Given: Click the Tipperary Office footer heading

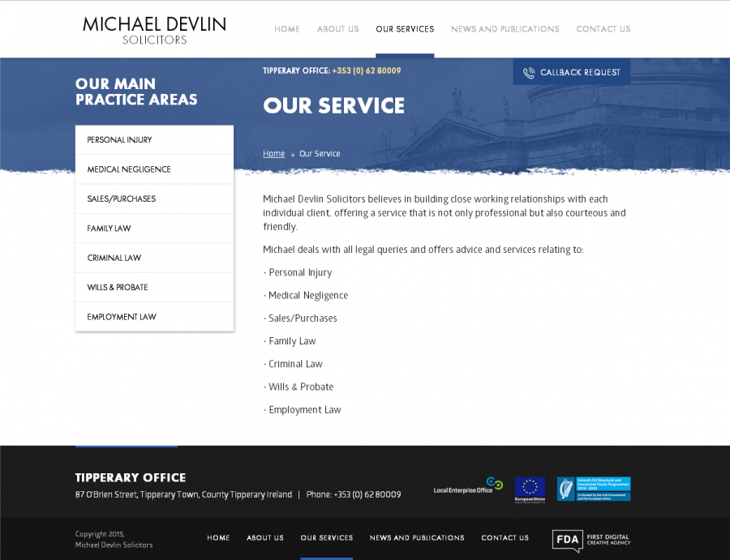Looking at the screenshot, I should click(131, 477).
